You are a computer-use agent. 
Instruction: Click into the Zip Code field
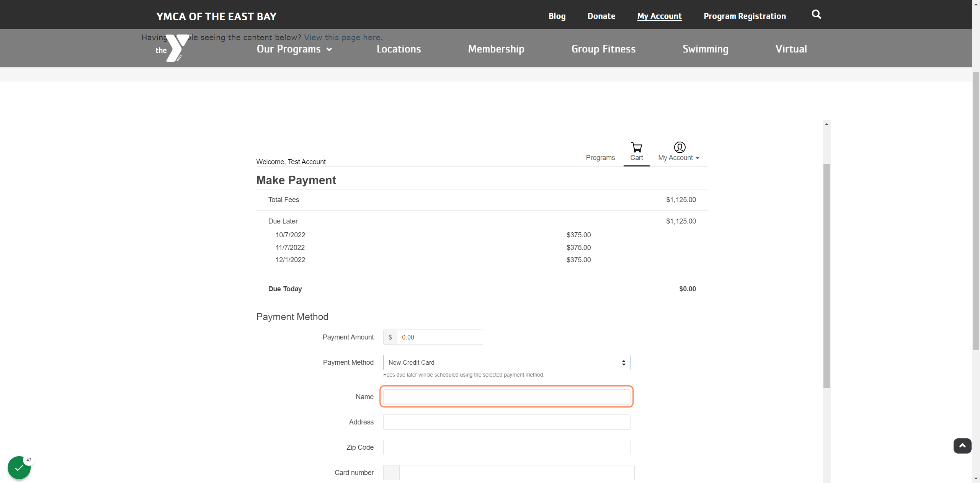pos(506,447)
